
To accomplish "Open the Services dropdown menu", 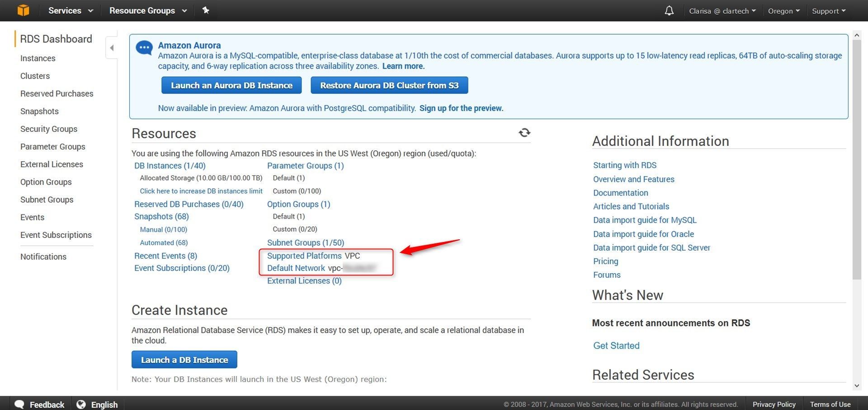I will (x=71, y=10).
